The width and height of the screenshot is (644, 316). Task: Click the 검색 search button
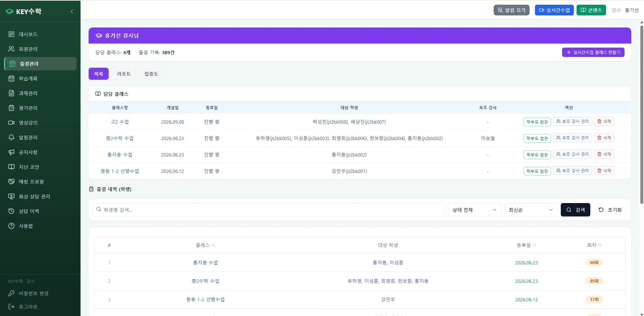(x=575, y=210)
